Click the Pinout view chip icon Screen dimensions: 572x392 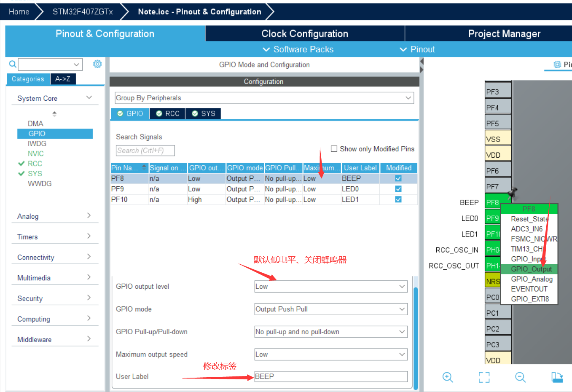pyautogui.click(x=557, y=64)
